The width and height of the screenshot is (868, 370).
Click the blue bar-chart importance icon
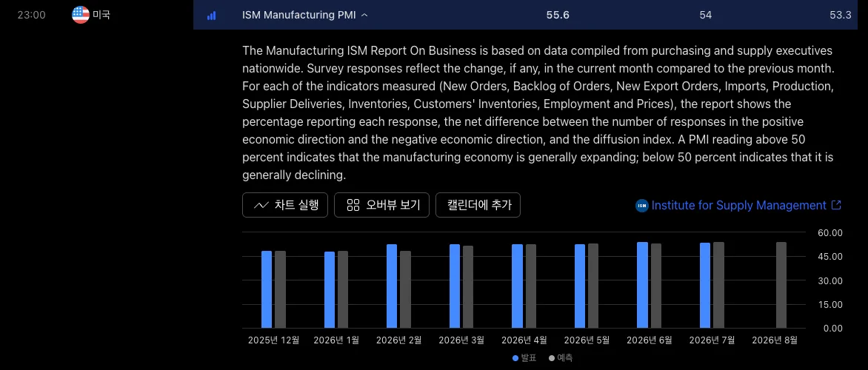point(212,16)
